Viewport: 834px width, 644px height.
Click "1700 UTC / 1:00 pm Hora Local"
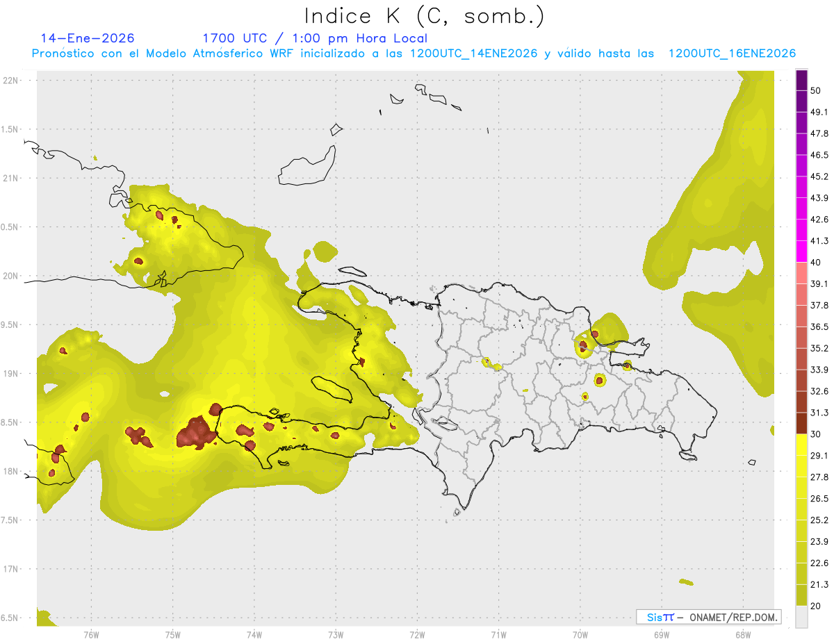tap(315, 38)
